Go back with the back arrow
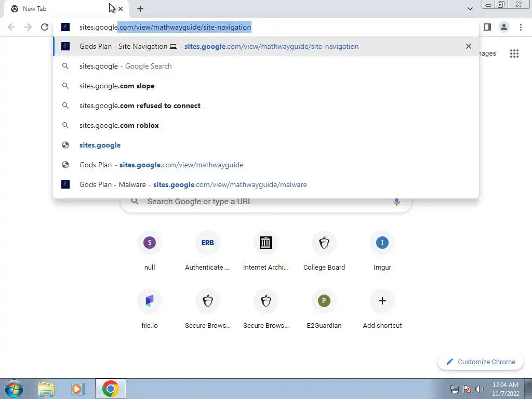 pyautogui.click(x=11, y=27)
